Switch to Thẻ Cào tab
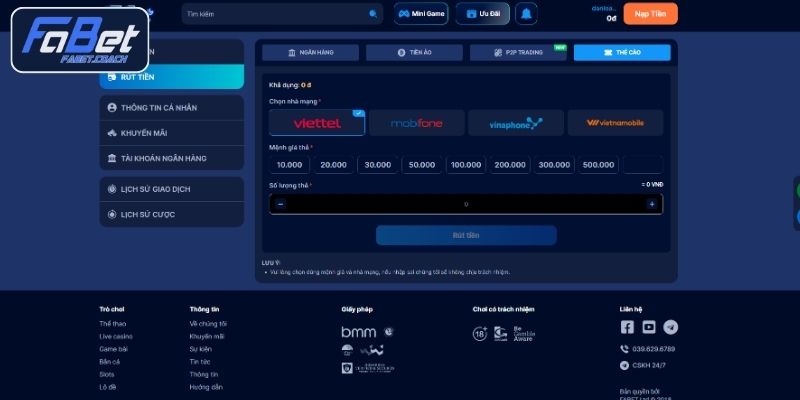The width and height of the screenshot is (800, 400). point(622,53)
